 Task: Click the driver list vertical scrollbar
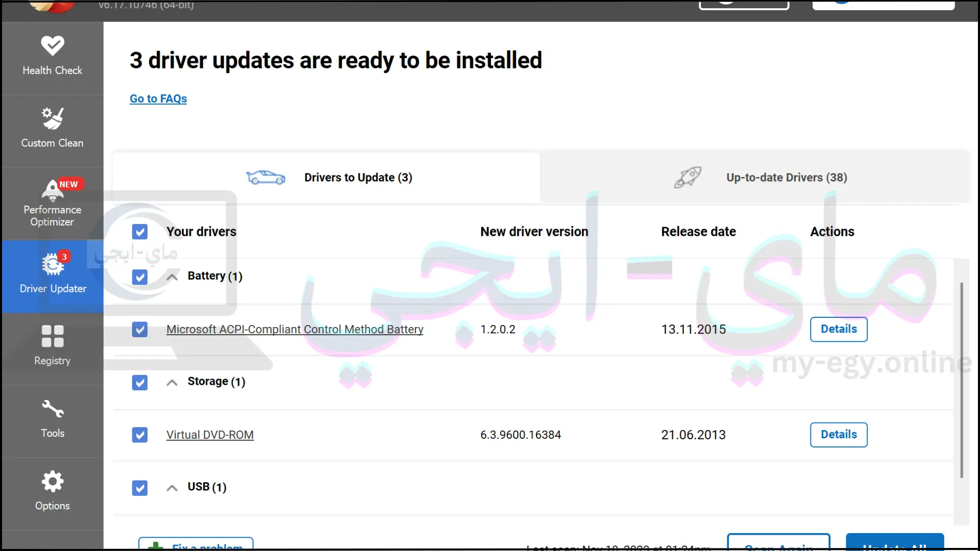(962, 380)
